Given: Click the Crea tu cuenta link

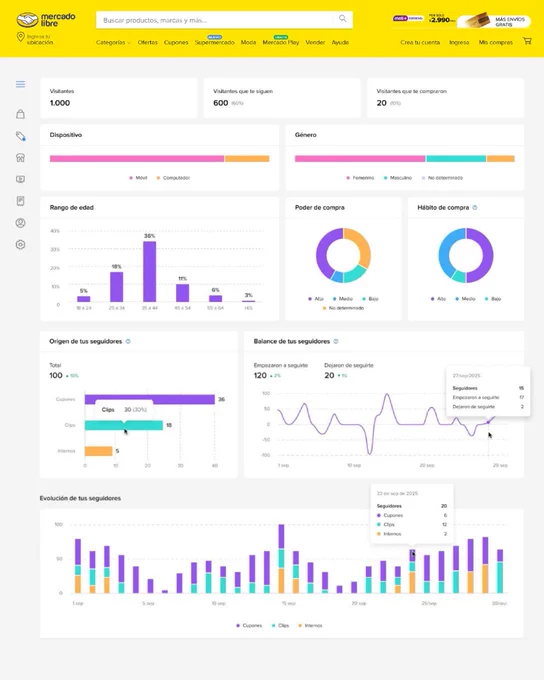Looking at the screenshot, I should pos(420,42).
